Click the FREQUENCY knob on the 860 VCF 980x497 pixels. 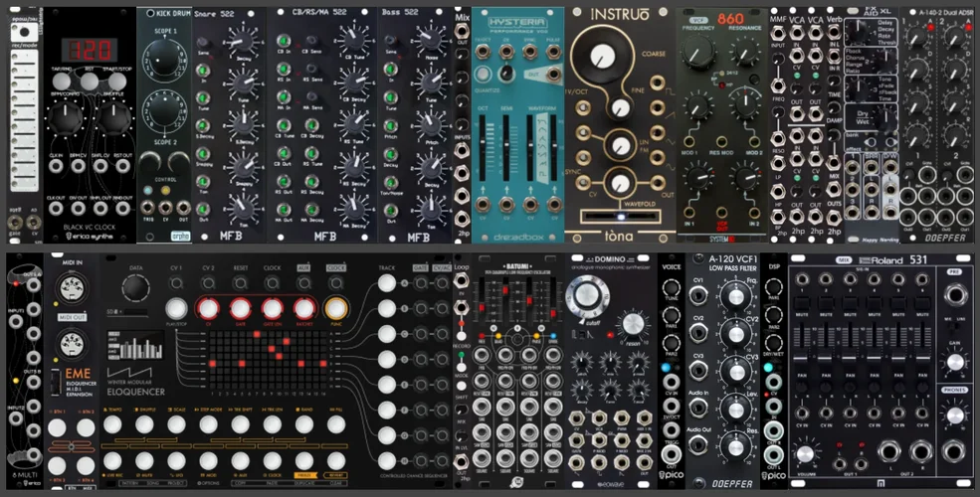click(698, 53)
